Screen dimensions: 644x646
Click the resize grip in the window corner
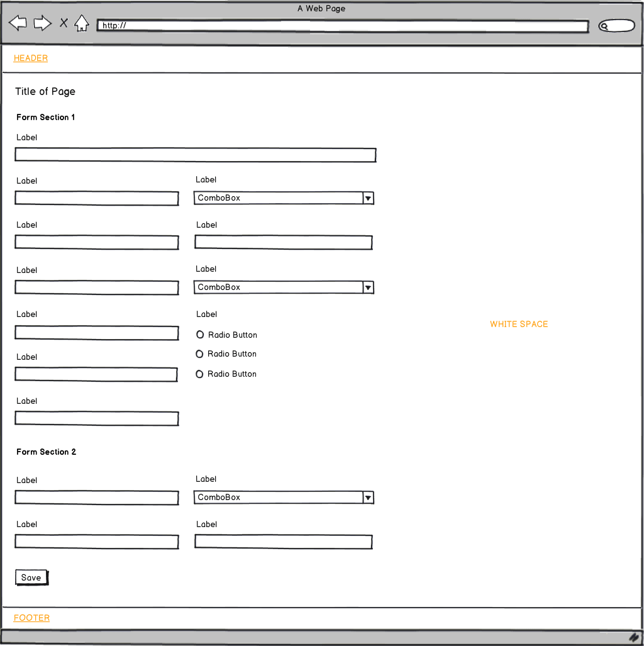coord(634,637)
